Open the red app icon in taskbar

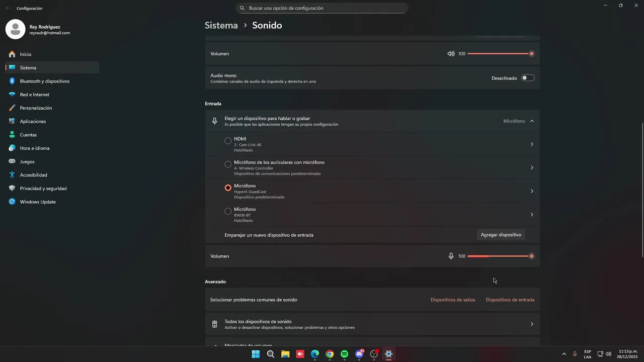tap(300, 354)
